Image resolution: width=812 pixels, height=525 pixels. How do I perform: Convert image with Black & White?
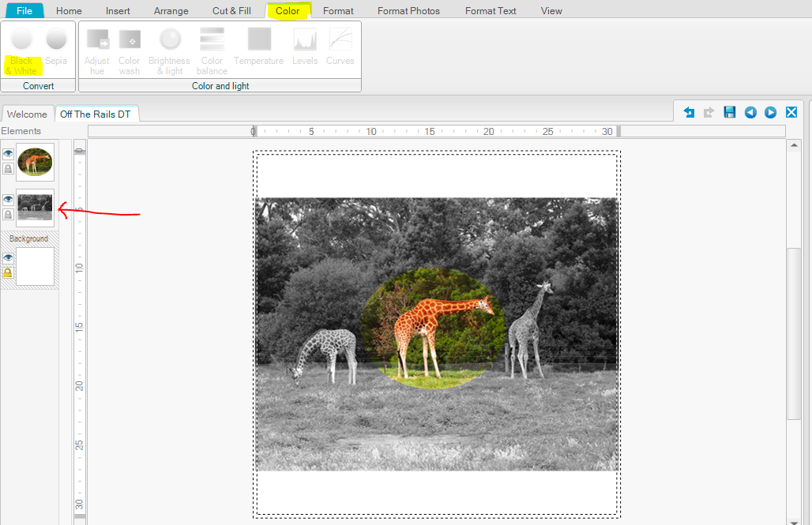pos(22,52)
